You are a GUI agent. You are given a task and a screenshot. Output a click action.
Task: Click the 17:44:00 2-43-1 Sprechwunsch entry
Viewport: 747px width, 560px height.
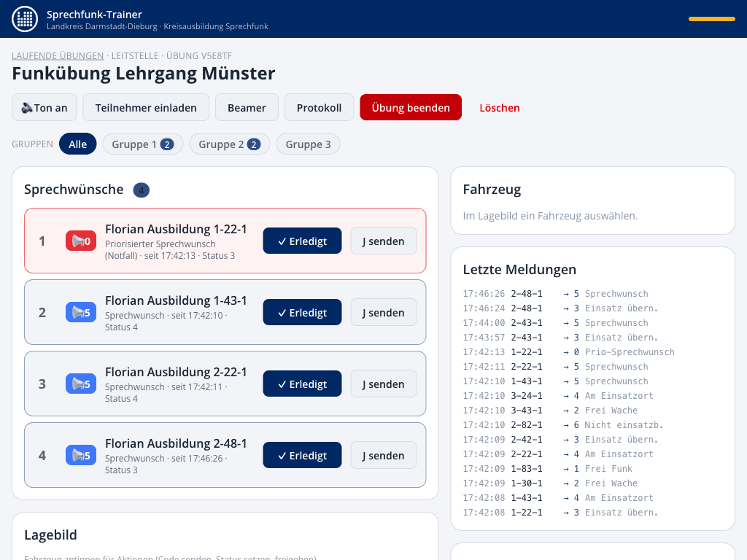[592, 323]
